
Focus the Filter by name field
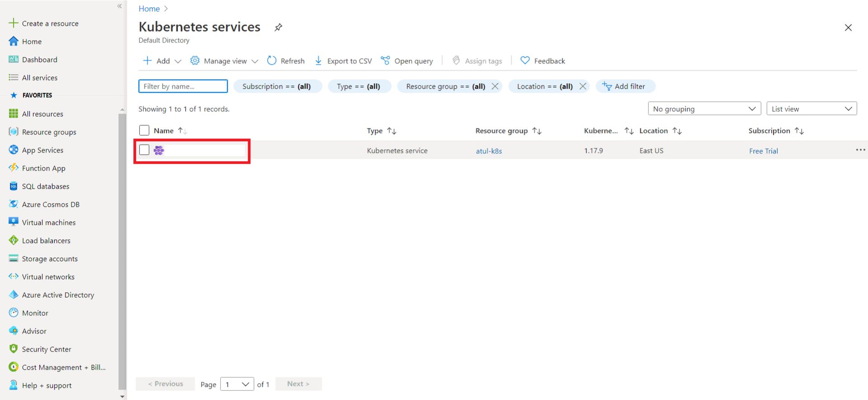[x=183, y=86]
